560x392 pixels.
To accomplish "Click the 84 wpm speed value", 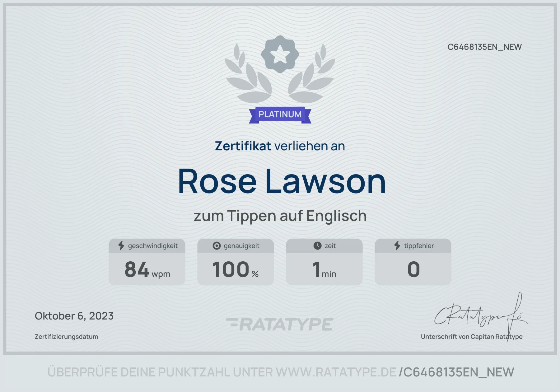I will pos(147,269).
